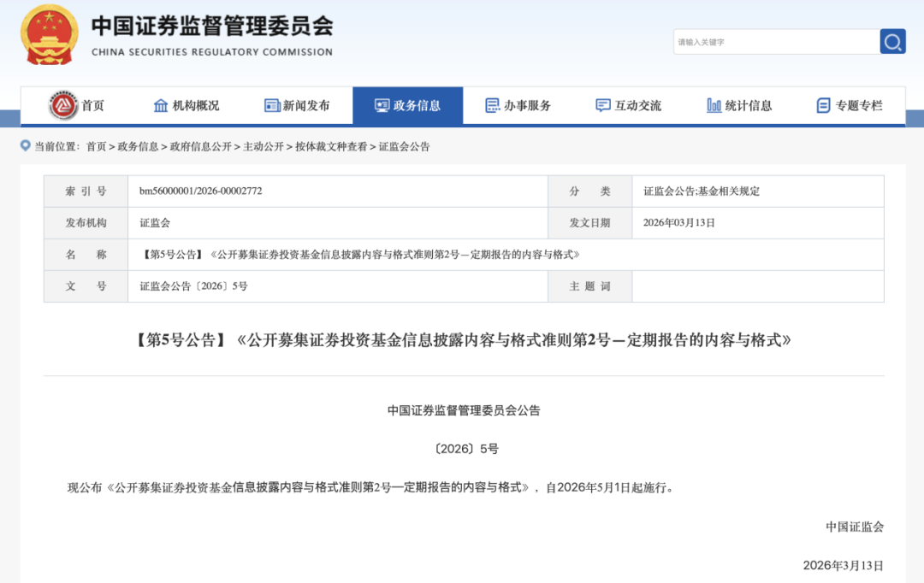Click the 证监会公告 breadcrumb link
Image resolution: width=924 pixels, height=583 pixels.
tap(405, 147)
